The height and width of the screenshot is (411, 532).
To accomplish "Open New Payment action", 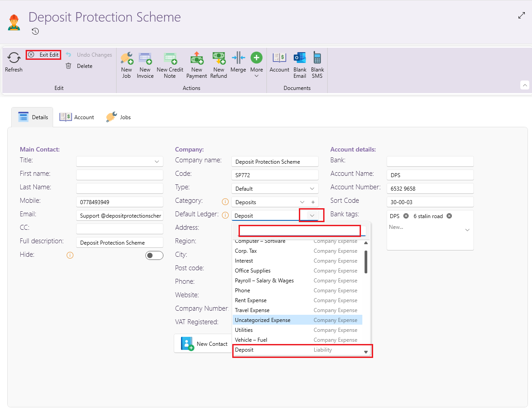I will pyautogui.click(x=197, y=66).
